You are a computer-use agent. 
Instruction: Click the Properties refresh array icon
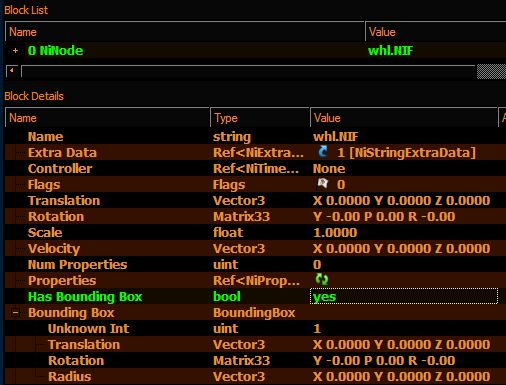click(x=322, y=279)
